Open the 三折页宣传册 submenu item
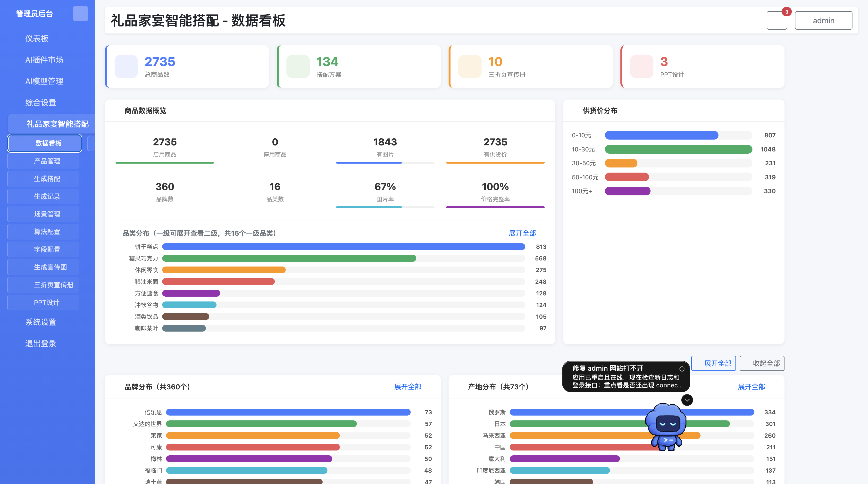Image resolution: width=868 pixels, height=484 pixels. [44, 285]
